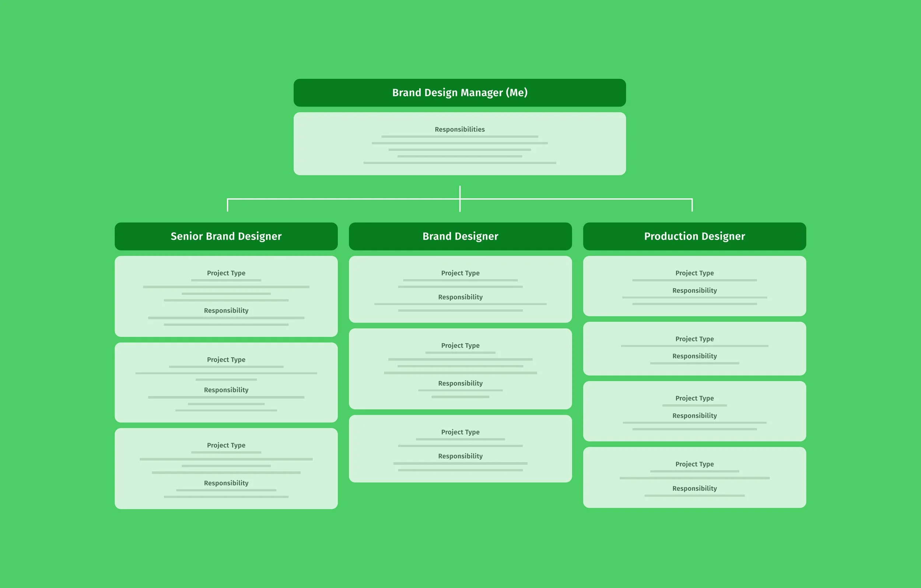Select first card under Brand Designer
The height and width of the screenshot is (588, 921).
(460, 289)
